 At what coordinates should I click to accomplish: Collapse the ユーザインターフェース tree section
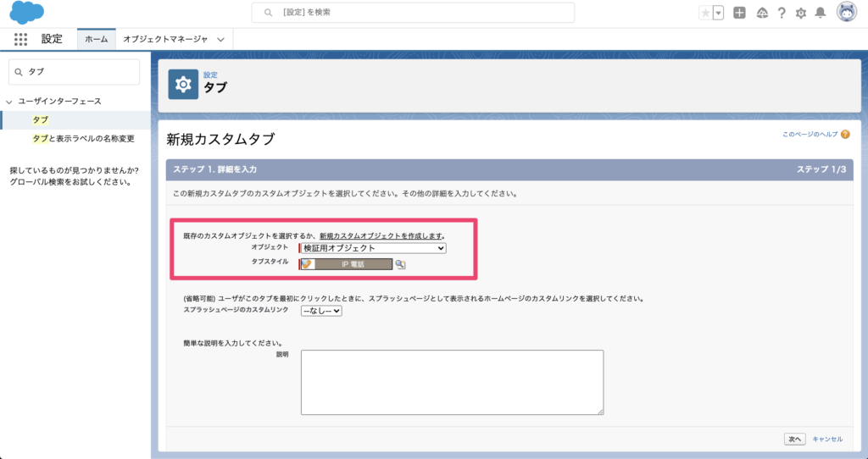pos(9,102)
